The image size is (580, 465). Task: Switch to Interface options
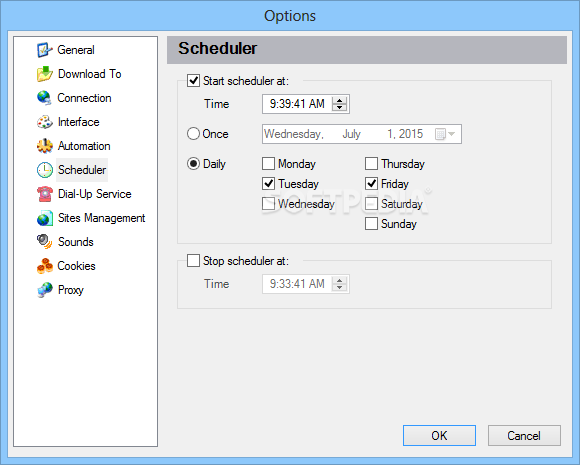[x=78, y=122]
